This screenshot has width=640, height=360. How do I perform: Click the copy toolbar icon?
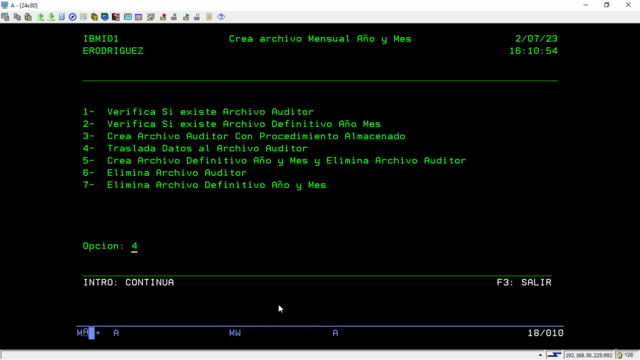(x=17, y=17)
